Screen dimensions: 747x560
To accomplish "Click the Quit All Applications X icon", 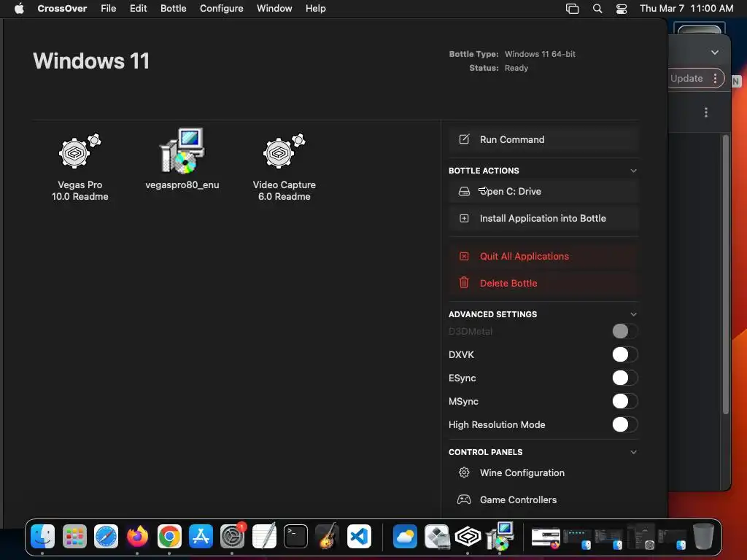I will point(464,256).
